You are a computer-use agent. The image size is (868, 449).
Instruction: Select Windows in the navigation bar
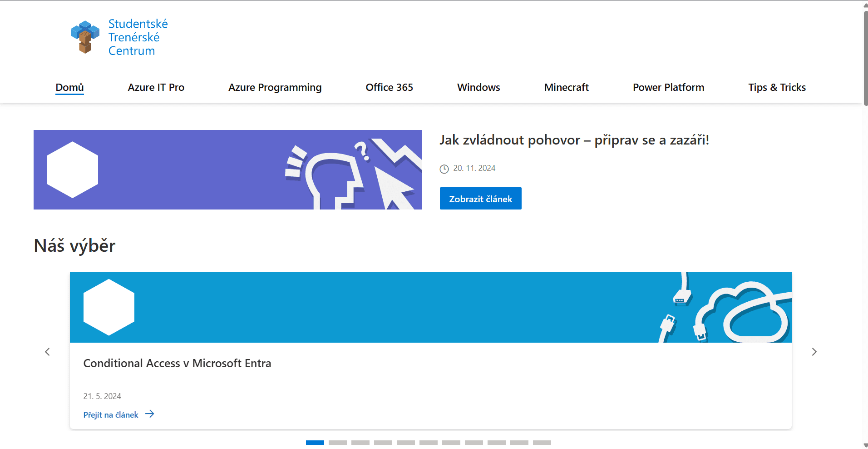click(478, 87)
